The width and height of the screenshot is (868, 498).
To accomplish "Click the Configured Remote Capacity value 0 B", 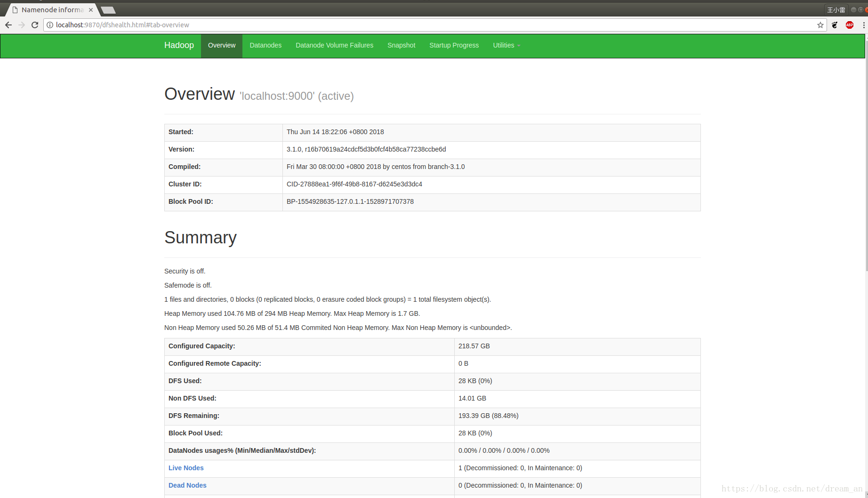I will pos(463,363).
